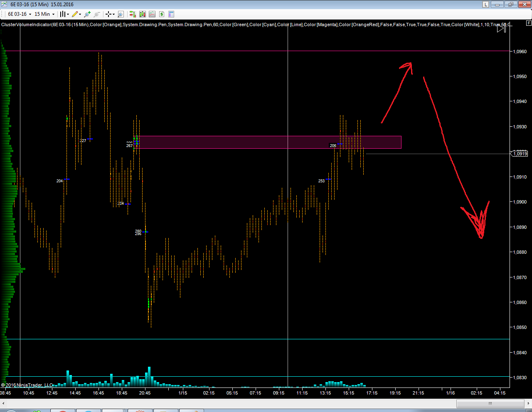Click the scroll-to-latest-bar arrow icon
Viewport: 532px width, 412px height.
click(x=501, y=28)
